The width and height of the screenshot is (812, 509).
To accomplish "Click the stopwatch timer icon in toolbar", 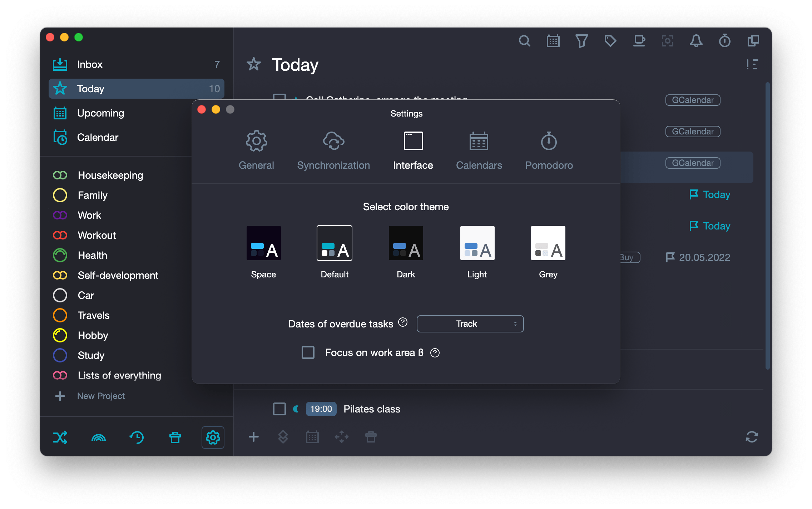I will 724,41.
